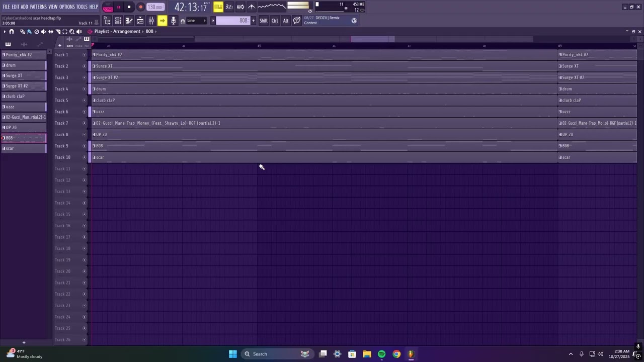Toggle Track 2 mute switch
The height and width of the screenshot is (362, 644).
point(84,66)
